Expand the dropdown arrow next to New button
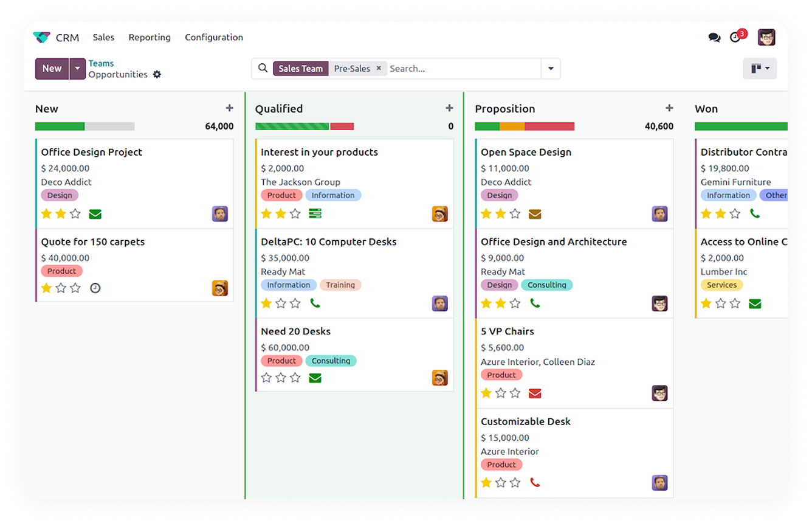The height and width of the screenshot is (526, 812). coord(77,69)
